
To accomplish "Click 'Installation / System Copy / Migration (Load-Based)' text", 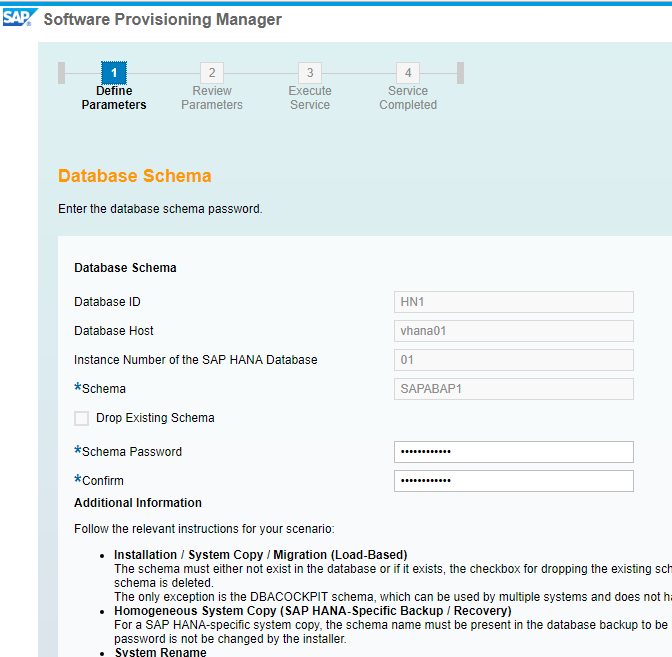I will 261,555.
